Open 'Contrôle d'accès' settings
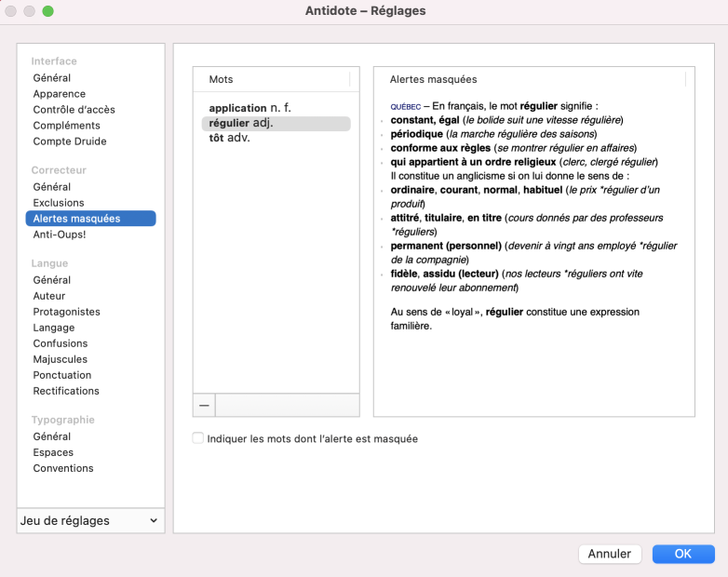Image resolution: width=728 pixels, height=577 pixels. click(74, 110)
